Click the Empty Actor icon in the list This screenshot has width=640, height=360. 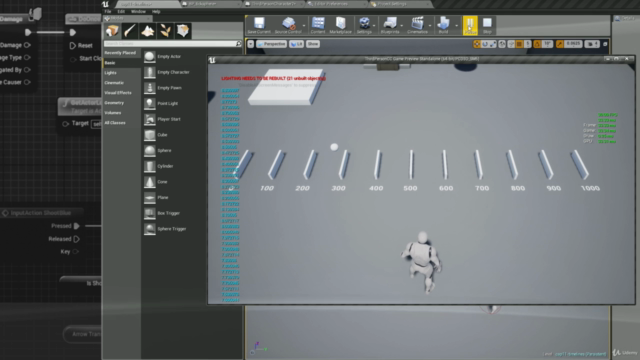coord(149,56)
